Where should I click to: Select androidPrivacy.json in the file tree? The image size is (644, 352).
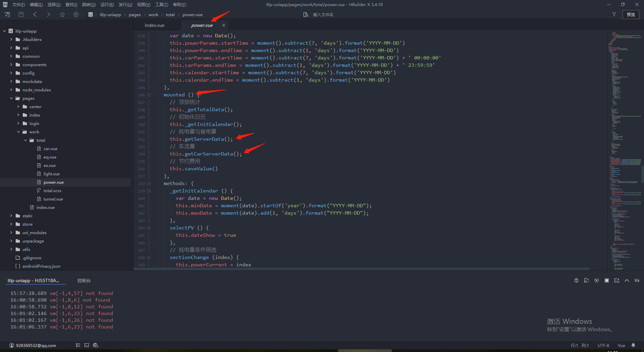click(x=41, y=266)
